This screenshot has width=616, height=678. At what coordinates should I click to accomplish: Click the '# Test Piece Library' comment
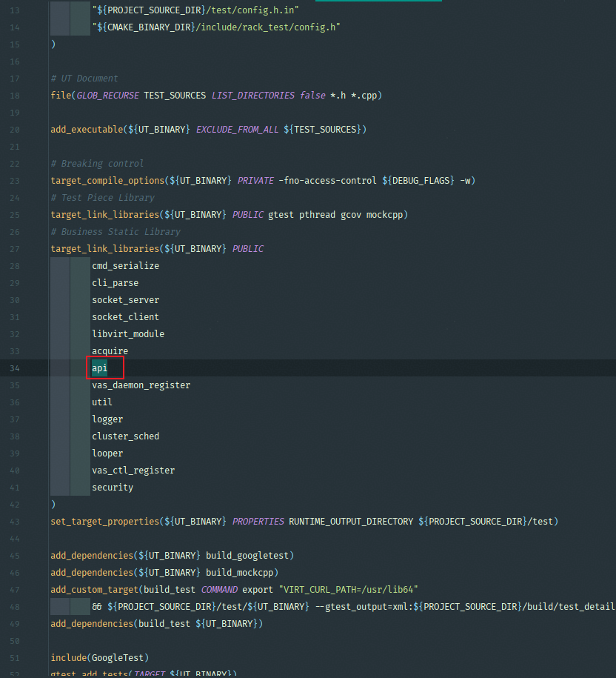pos(102,198)
